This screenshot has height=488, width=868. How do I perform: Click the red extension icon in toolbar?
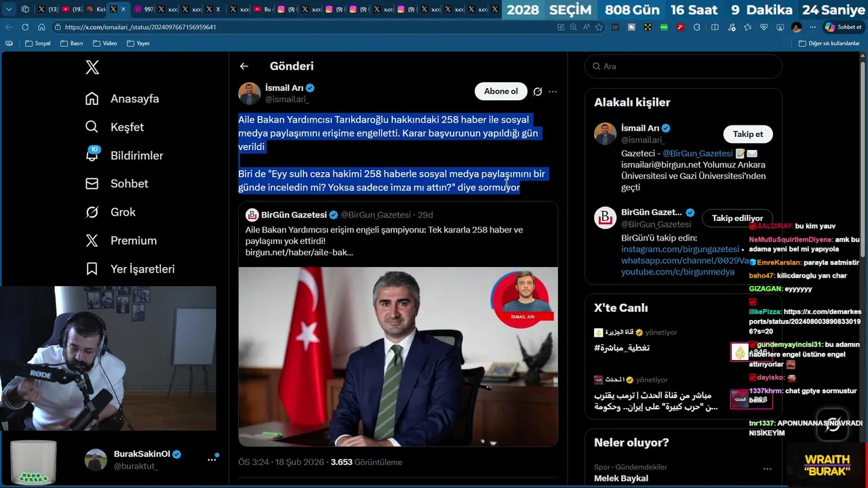[680, 27]
